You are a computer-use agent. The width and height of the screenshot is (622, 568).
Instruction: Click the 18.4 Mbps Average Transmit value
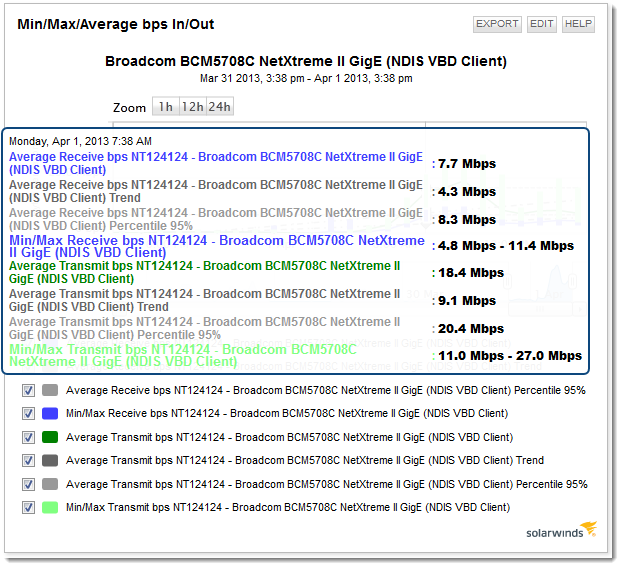471,272
